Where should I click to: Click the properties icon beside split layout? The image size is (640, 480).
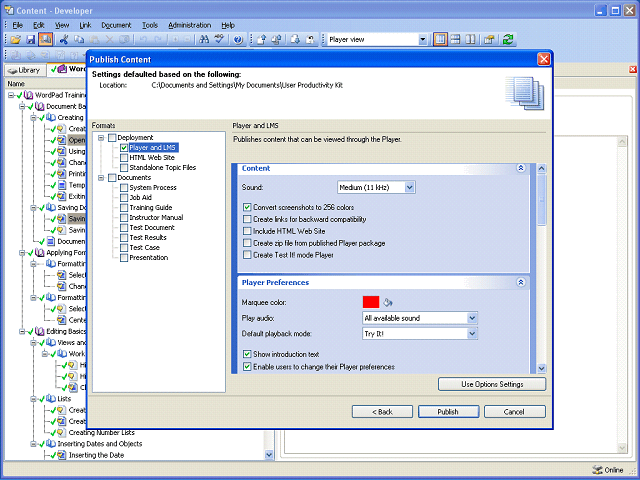coord(489,40)
